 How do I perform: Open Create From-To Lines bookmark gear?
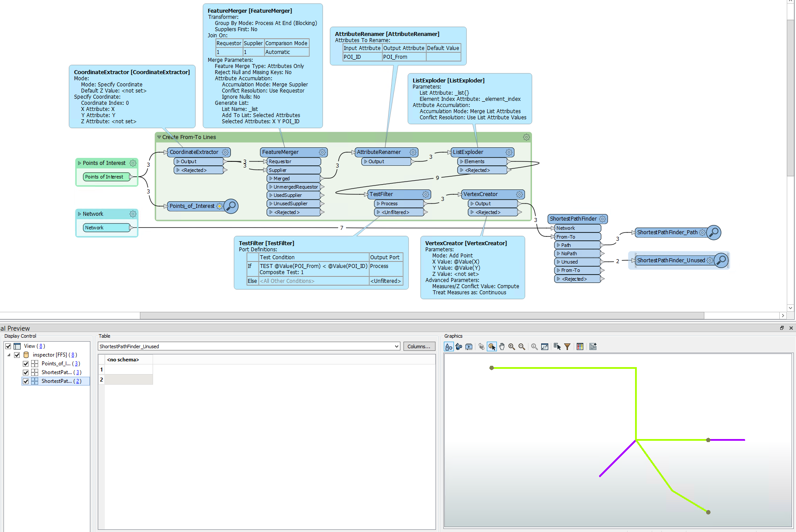click(526, 137)
